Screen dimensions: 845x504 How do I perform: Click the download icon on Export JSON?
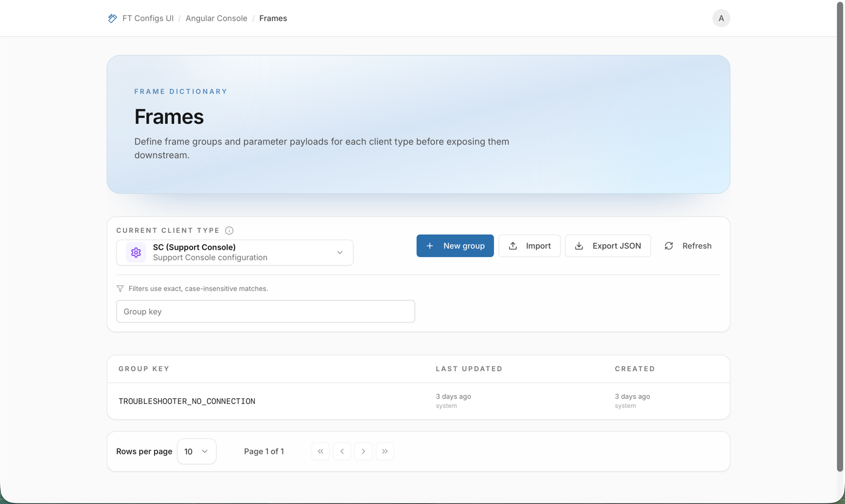579,246
